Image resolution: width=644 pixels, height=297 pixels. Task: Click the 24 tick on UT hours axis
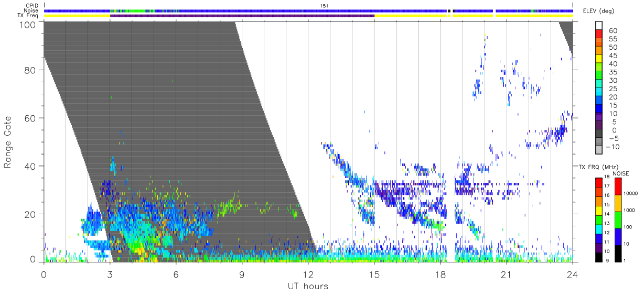(x=573, y=274)
